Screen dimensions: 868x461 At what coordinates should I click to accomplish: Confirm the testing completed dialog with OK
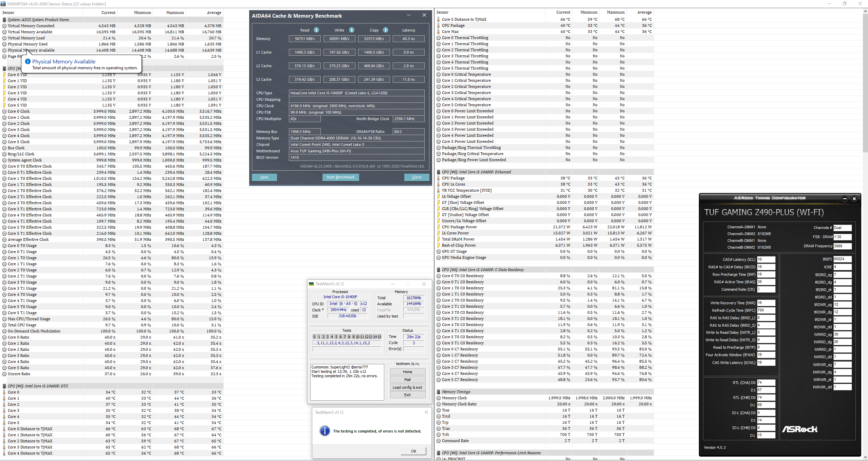pyautogui.click(x=413, y=451)
